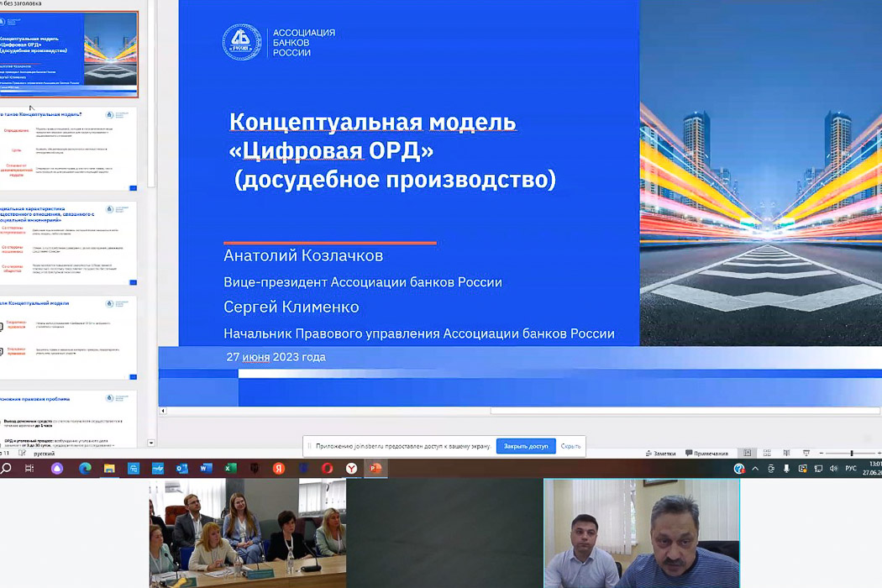Switch to Slide Sorter view
Screen dimensions: 882x588
[x=767, y=453]
